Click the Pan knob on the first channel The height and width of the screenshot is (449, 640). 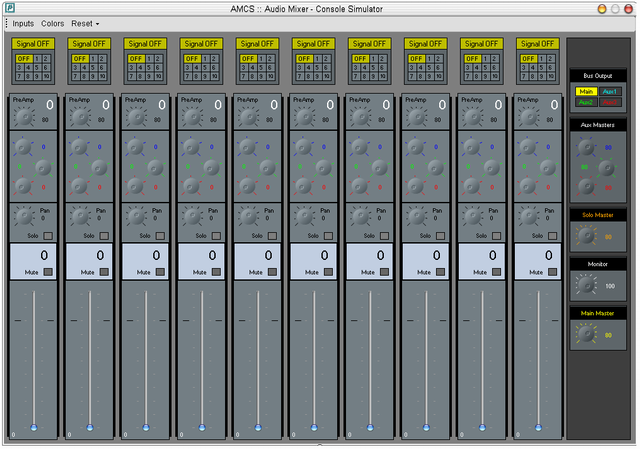coord(24,216)
